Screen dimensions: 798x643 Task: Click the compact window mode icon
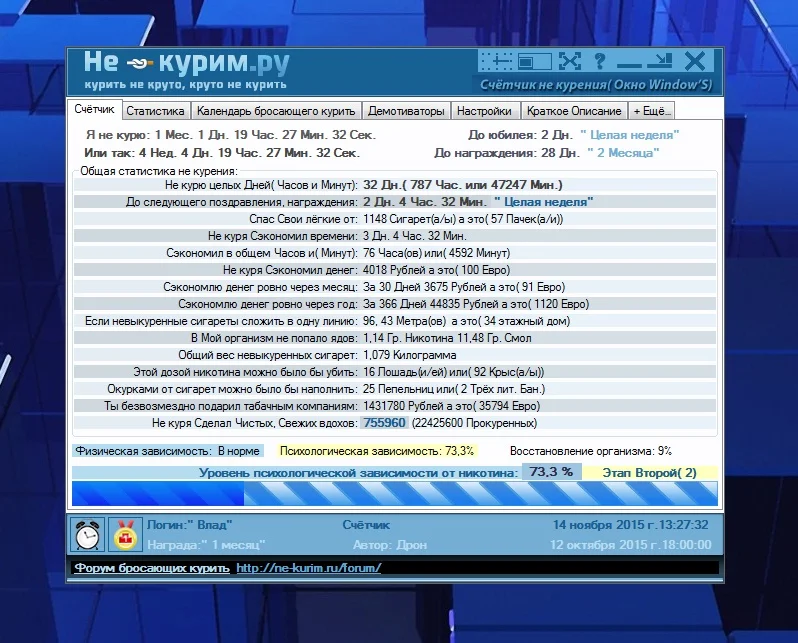pyautogui.click(x=534, y=61)
